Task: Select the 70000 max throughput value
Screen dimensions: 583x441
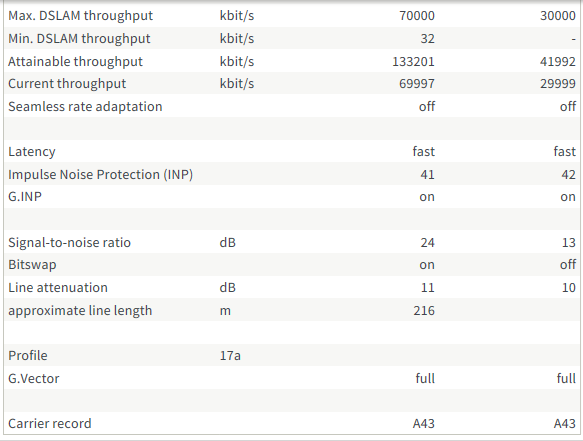Action: click(x=417, y=16)
